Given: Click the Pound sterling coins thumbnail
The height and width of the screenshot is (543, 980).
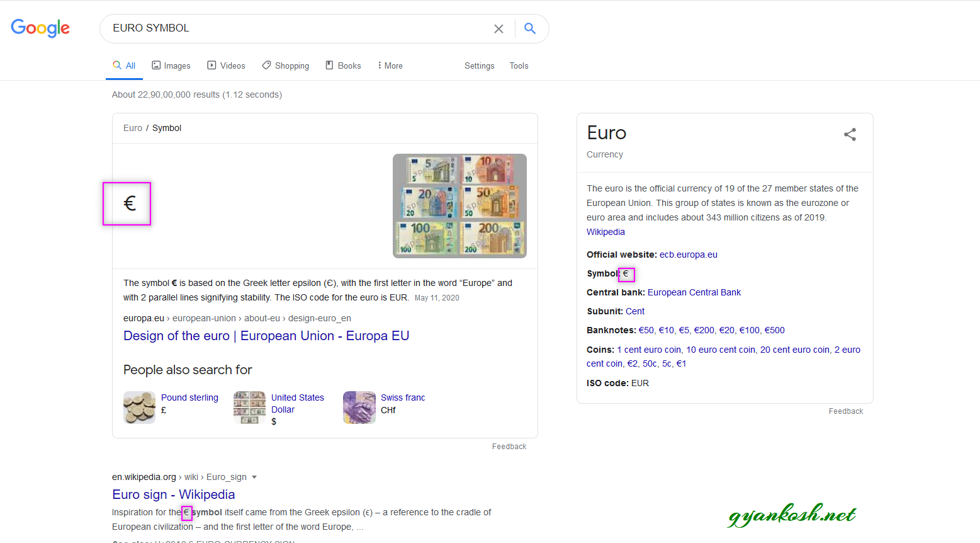Looking at the screenshot, I should tap(139, 408).
